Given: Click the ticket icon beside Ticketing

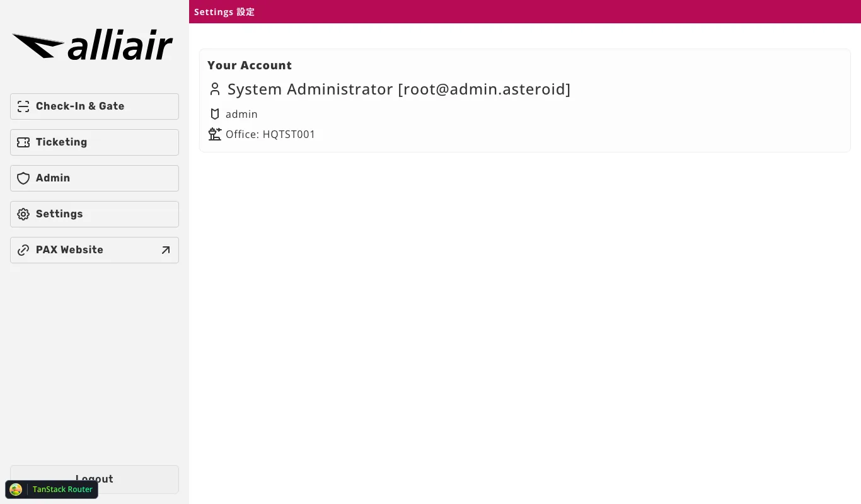Looking at the screenshot, I should (23, 142).
